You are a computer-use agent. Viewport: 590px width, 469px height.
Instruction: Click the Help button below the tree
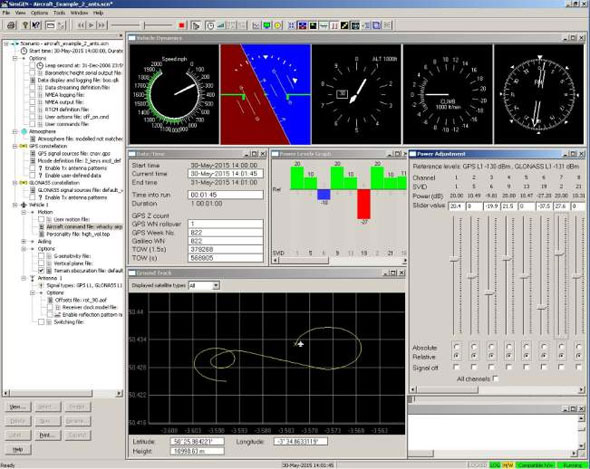pyautogui.click(x=18, y=449)
